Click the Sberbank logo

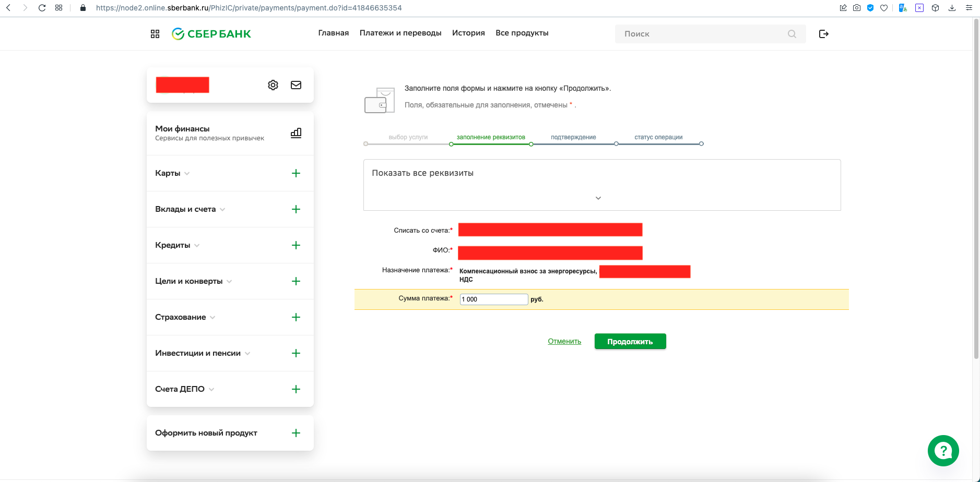(211, 34)
